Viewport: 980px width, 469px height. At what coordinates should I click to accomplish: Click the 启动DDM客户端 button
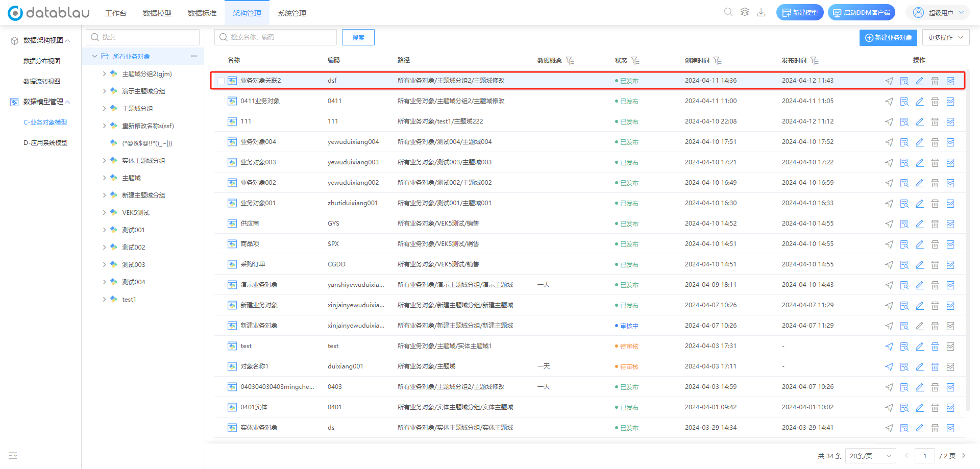(862, 13)
